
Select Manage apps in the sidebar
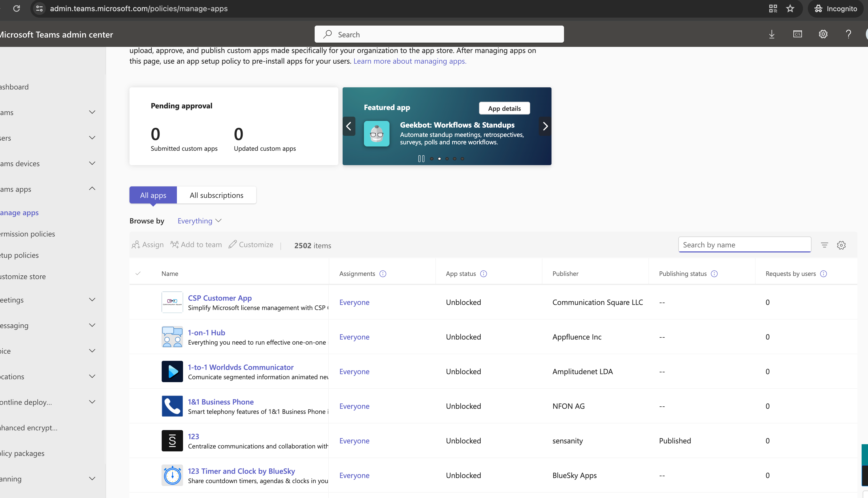(19, 213)
